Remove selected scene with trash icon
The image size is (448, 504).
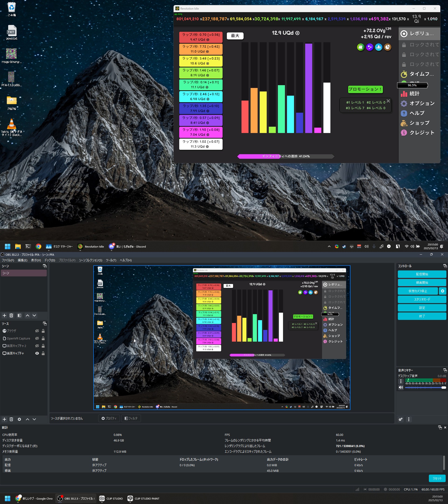(x=11, y=315)
